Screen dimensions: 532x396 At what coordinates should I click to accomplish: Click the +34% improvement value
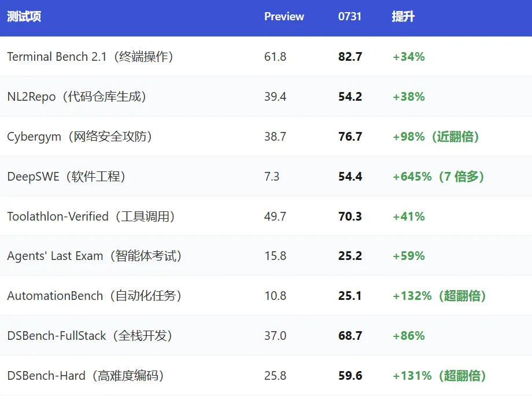(409, 56)
